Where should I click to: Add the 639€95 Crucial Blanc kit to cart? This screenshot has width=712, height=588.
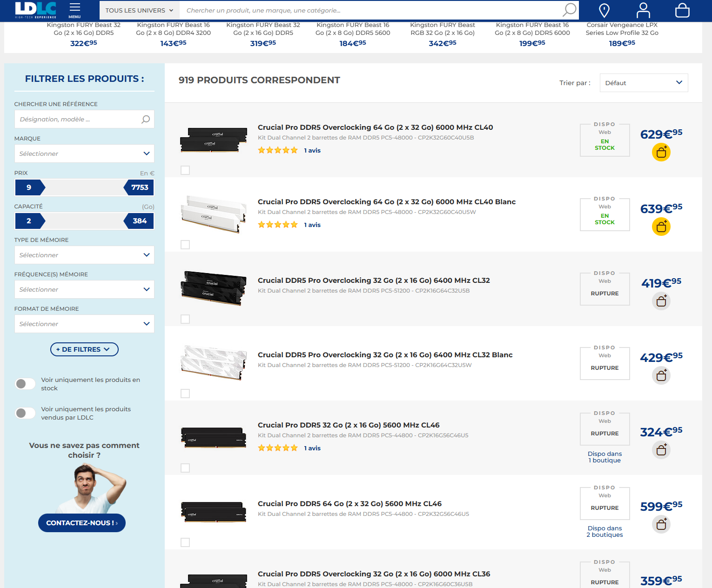[x=661, y=227]
